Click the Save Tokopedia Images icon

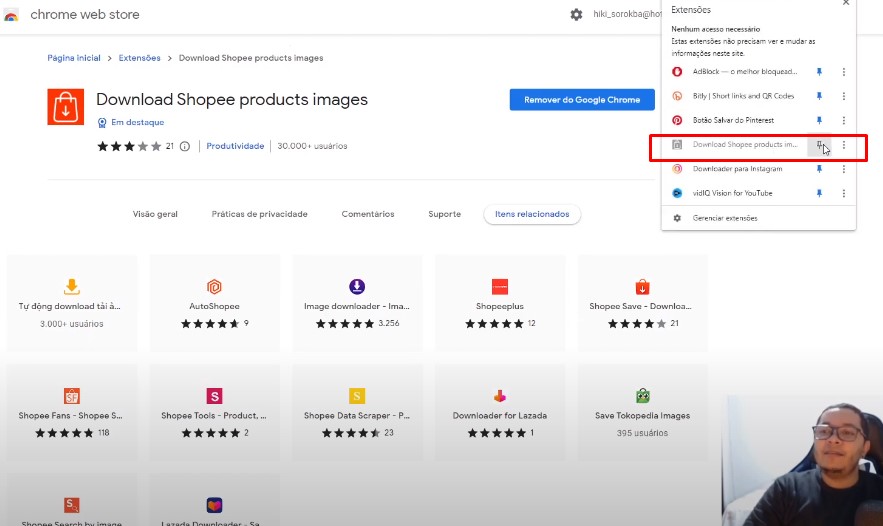pyautogui.click(x=643, y=396)
